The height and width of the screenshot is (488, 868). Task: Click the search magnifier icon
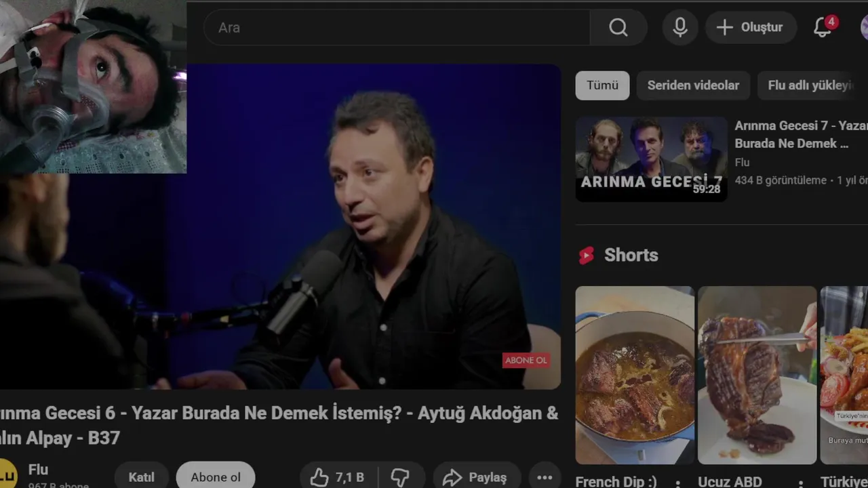(x=618, y=27)
